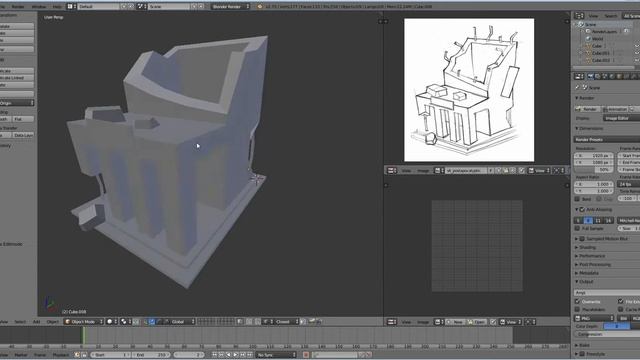Select anti-aliasing sample count 16
This screenshot has height=360, width=640.
pyautogui.click(x=608, y=220)
